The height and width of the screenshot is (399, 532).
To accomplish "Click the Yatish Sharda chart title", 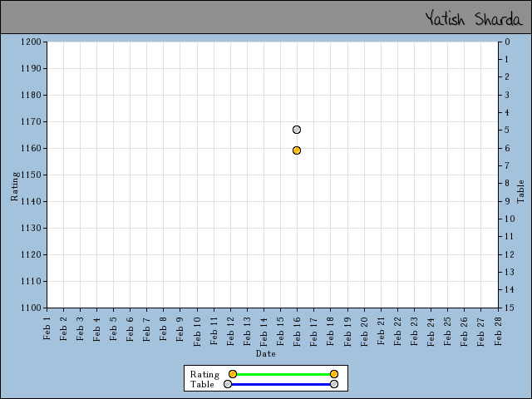I will (472, 18).
